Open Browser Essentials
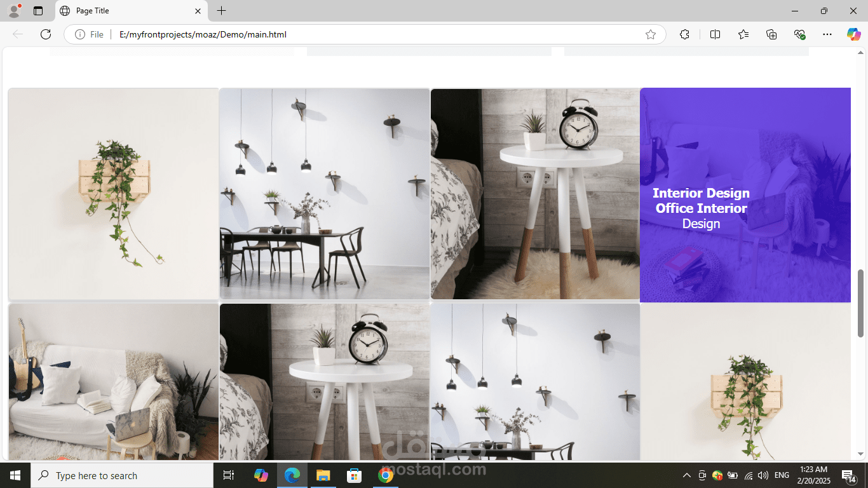Screen dimensions: 868x488 pos(800,34)
